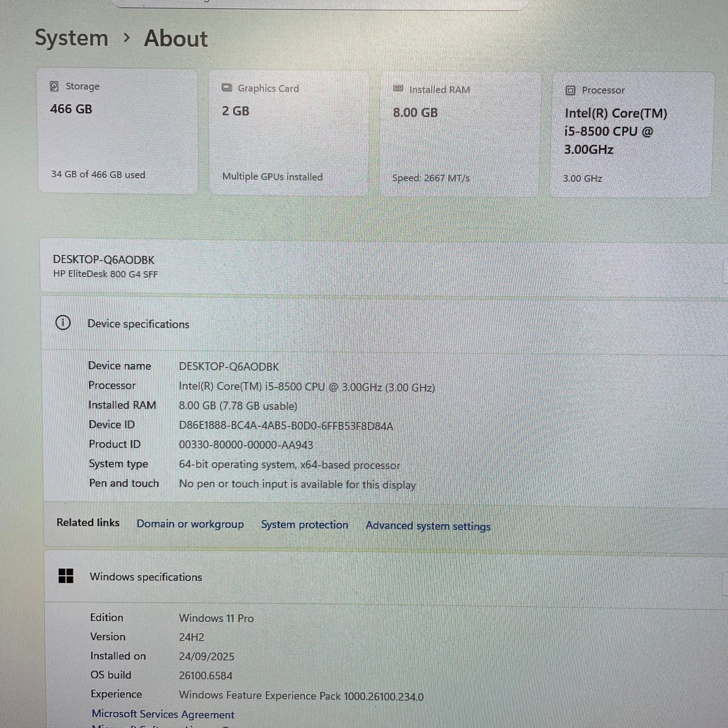Screen dimensions: 728x728
Task: Click the Storage icon on the Storage card
Action: coord(54,86)
